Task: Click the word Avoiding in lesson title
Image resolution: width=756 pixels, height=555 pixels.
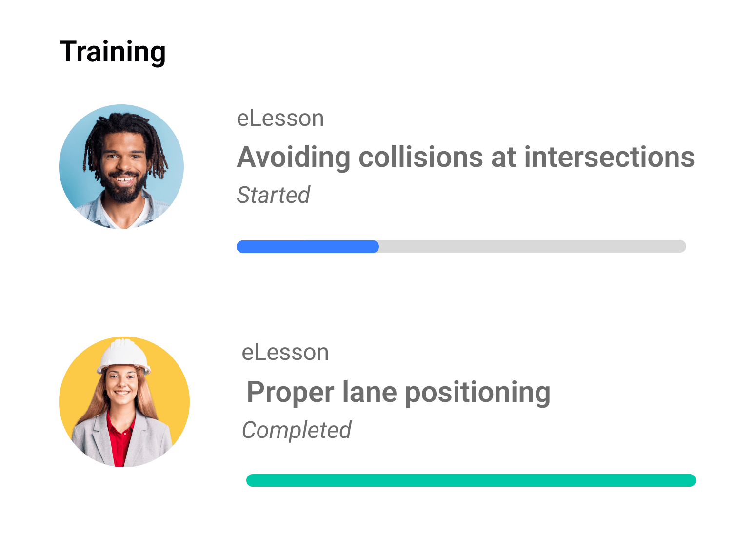Action: tap(294, 158)
